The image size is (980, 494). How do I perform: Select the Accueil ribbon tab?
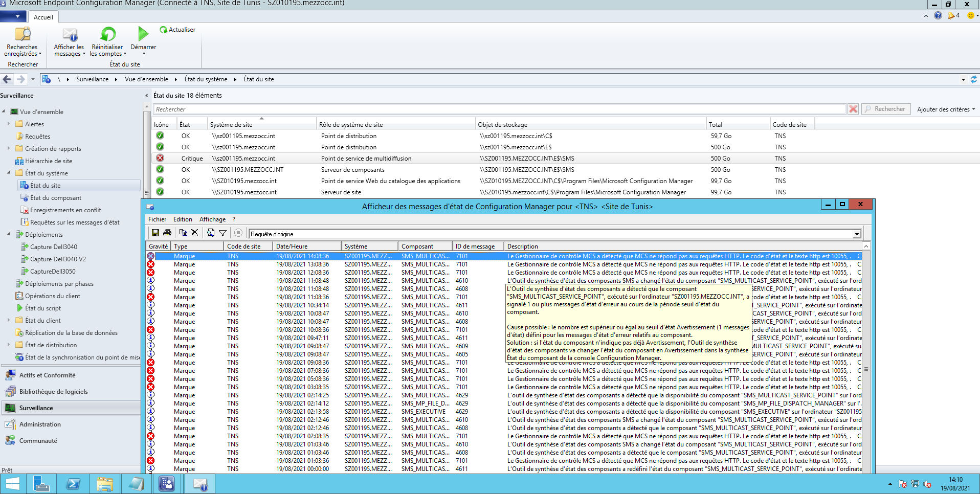pyautogui.click(x=43, y=17)
